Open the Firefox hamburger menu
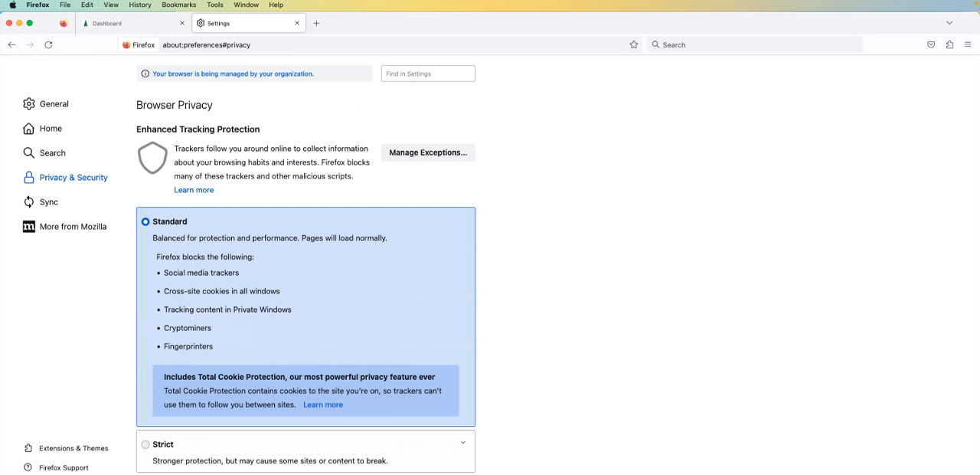The width and height of the screenshot is (980, 475). pyautogui.click(x=968, y=44)
